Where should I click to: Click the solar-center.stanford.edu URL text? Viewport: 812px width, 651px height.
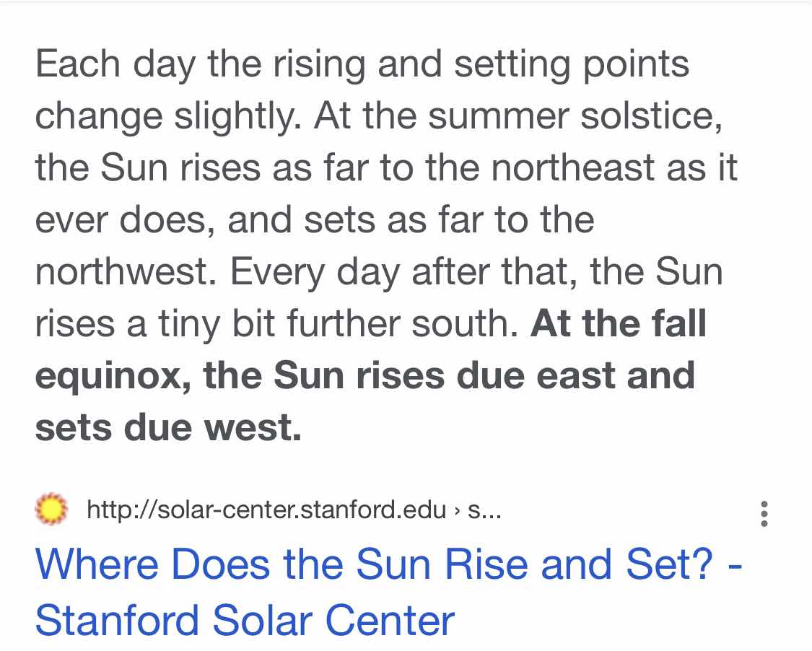tap(266, 510)
